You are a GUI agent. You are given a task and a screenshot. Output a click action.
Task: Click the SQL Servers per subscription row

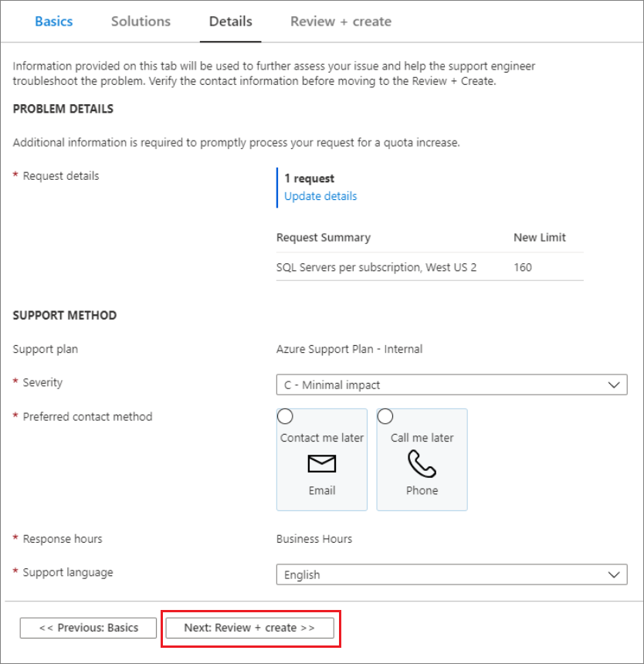(376, 267)
